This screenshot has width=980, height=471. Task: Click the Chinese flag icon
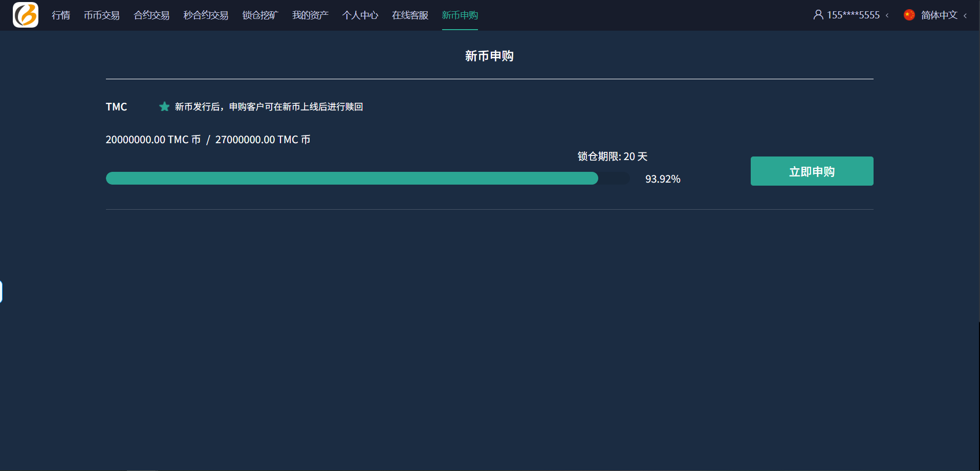tap(909, 15)
